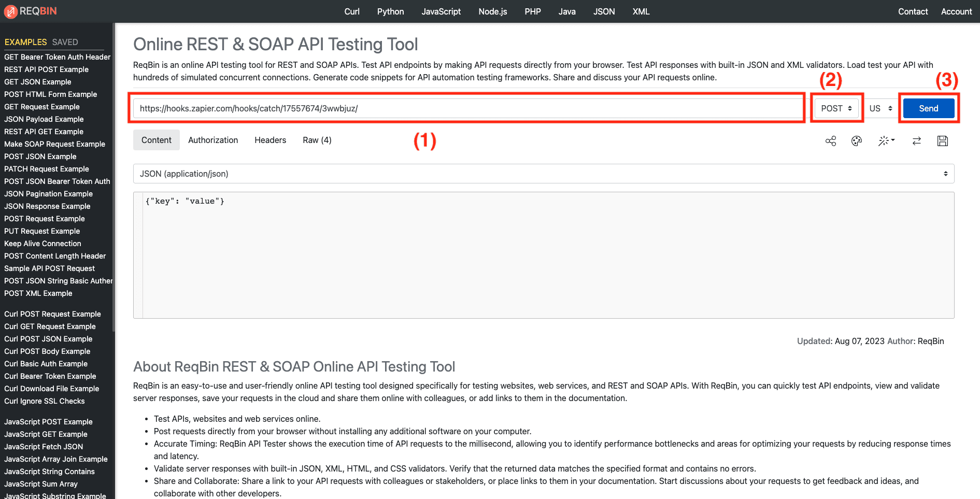Image resolution: width=980 pixels, height=499 pixels.
Task: Go to the Contact page
Action: pyautogui.click(x=913, y=11)
